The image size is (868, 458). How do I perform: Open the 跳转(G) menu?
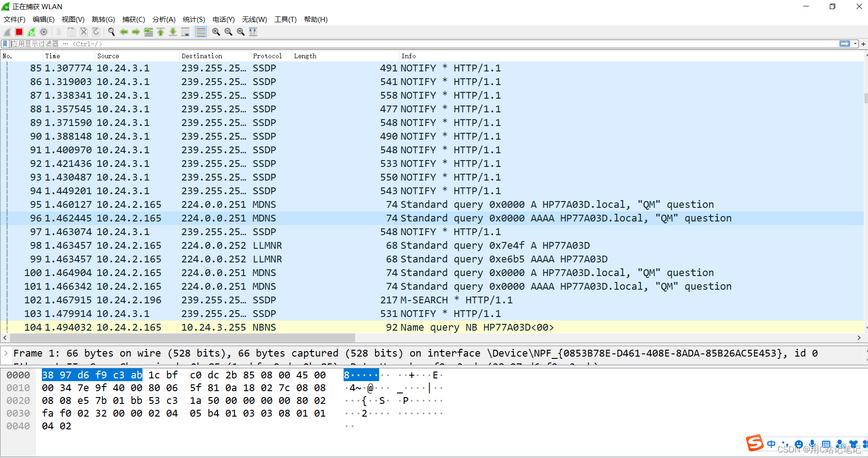coord(103,19)
